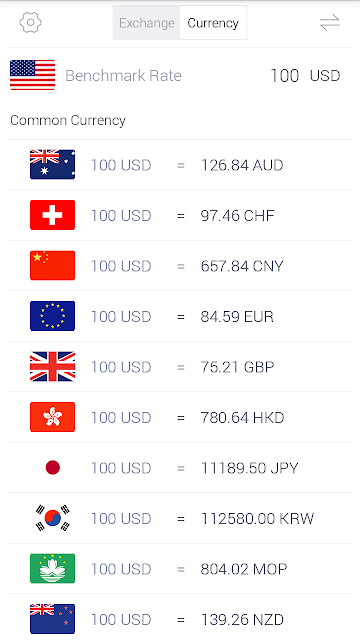Tap the swap arrows icon

click(329, 22)
